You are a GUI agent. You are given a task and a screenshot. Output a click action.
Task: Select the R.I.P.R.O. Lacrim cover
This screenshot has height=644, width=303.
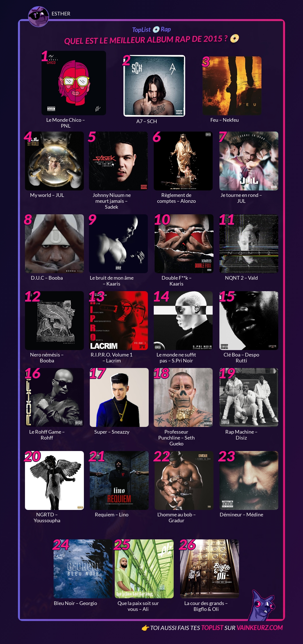click(x=118, y=321)
